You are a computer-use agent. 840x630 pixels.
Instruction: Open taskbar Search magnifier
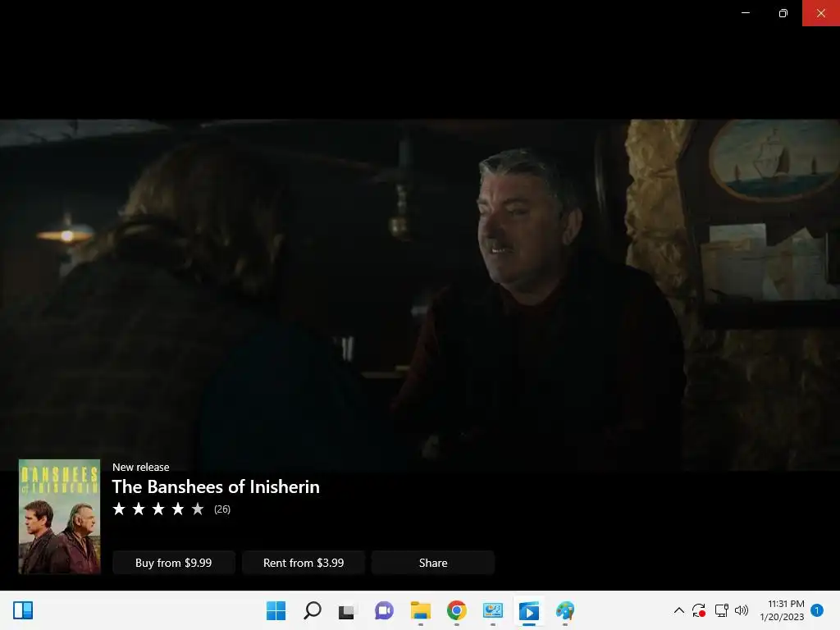pyautogui.click(x=313, y=610)
